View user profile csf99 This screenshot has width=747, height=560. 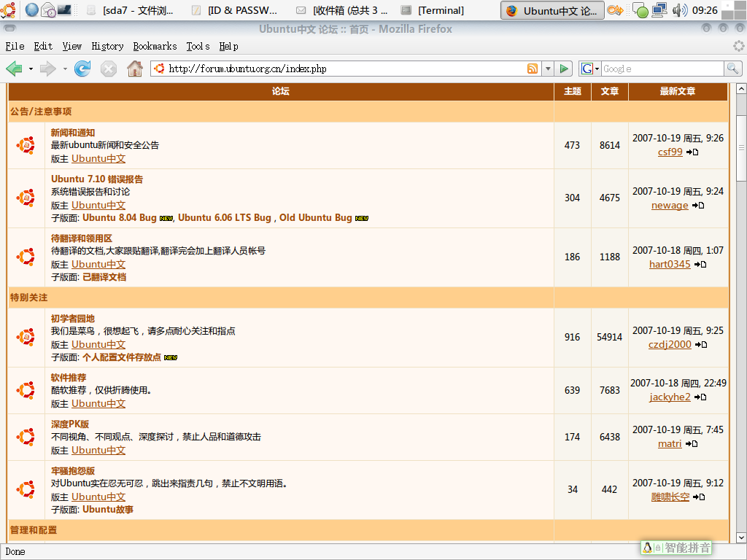point(670,152)
